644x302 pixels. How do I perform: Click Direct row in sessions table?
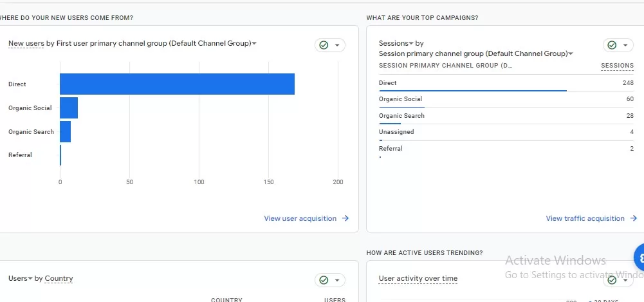pyautogui.click(x=506, y=84)
